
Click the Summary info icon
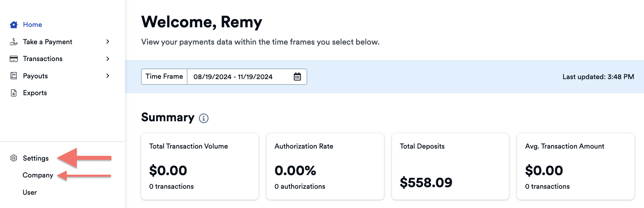coord(204,118)
